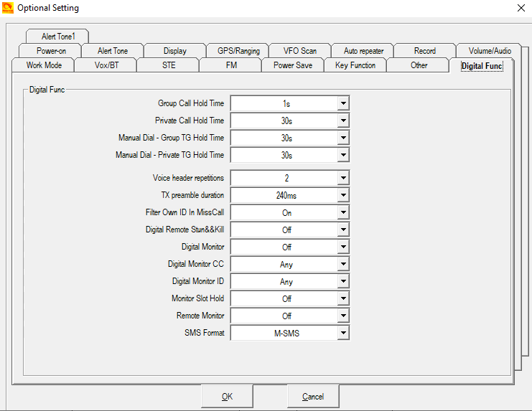The width and height of the screenshot is (532, 411).
Task: Switch to Auto repeater tab
Action: tap(363, 51)
